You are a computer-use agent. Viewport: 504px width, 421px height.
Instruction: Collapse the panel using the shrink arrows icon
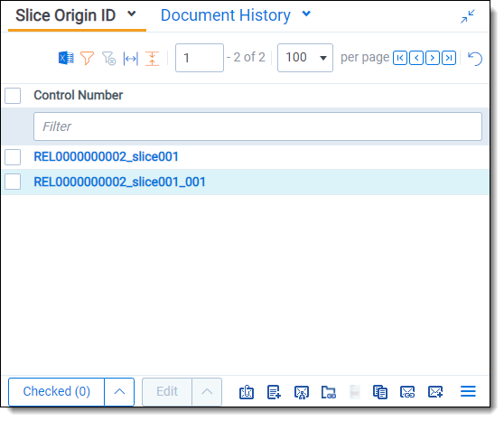click(x=468, y=16)
